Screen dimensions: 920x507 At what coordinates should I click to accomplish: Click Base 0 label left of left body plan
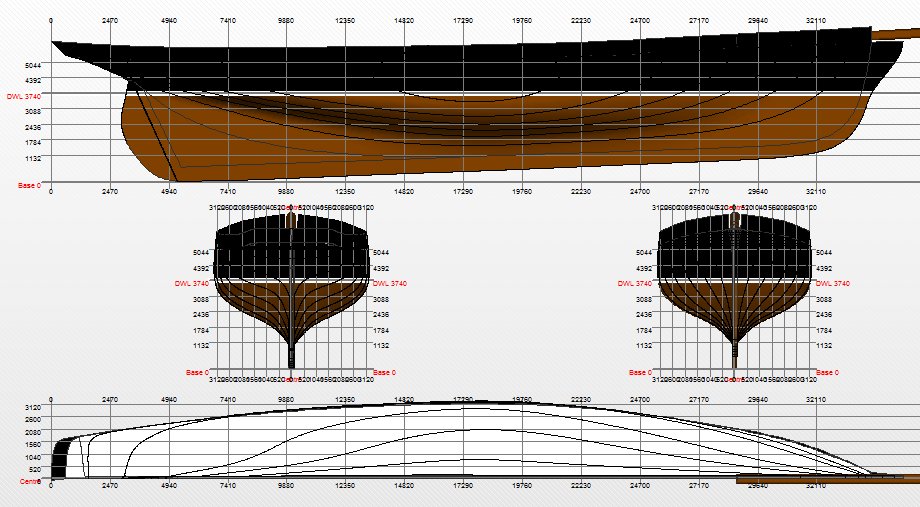[197, 372]
